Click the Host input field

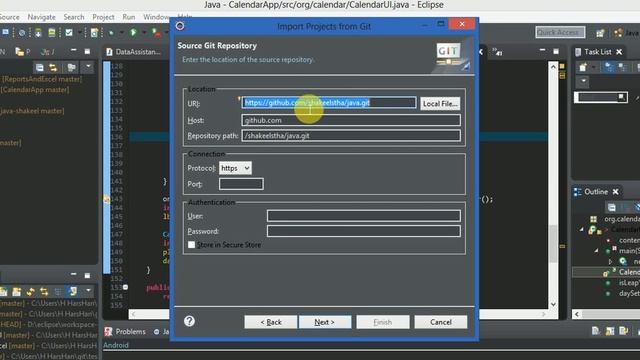click(351, 120)
